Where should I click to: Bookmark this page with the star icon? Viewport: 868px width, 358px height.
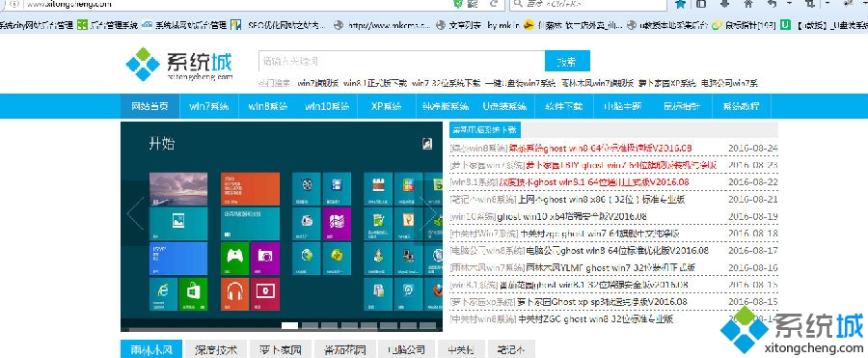(680, 4)
